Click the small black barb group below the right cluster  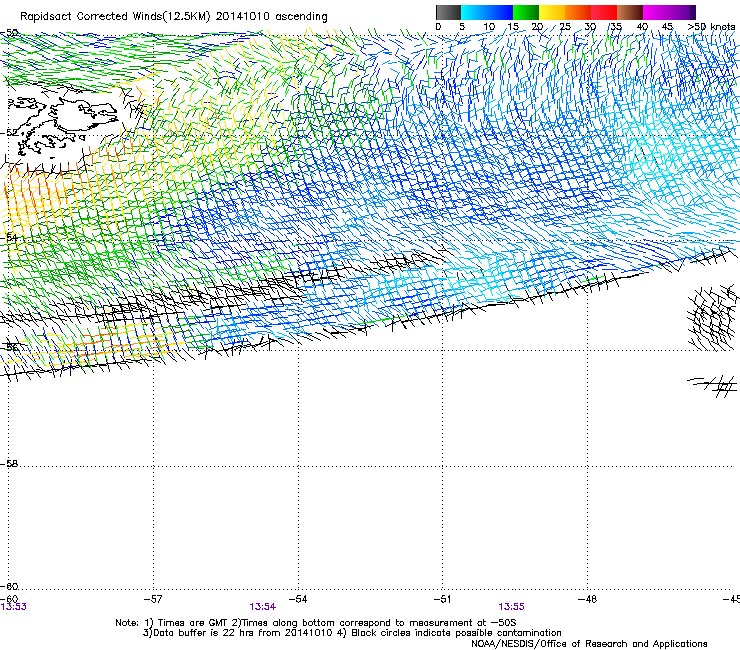pos(713,385)
